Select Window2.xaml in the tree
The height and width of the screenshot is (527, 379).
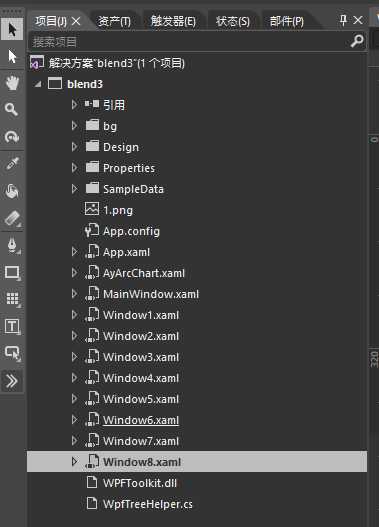[x=141, y=336]
